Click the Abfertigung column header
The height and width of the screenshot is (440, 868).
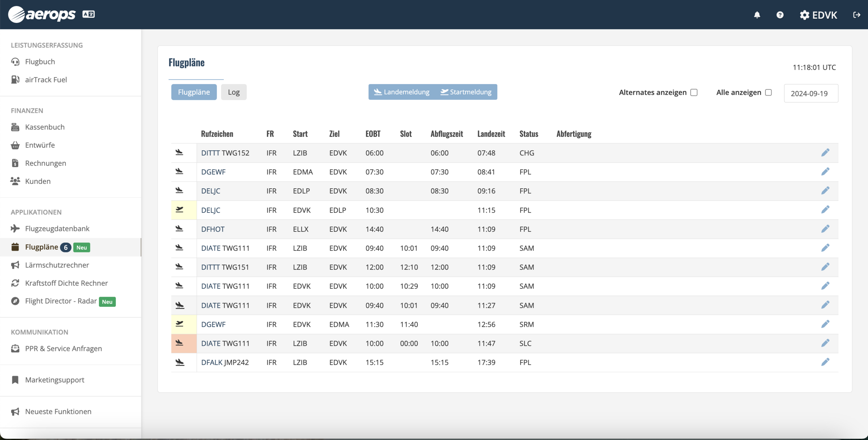pyautogui.click(x=574, y=134)
